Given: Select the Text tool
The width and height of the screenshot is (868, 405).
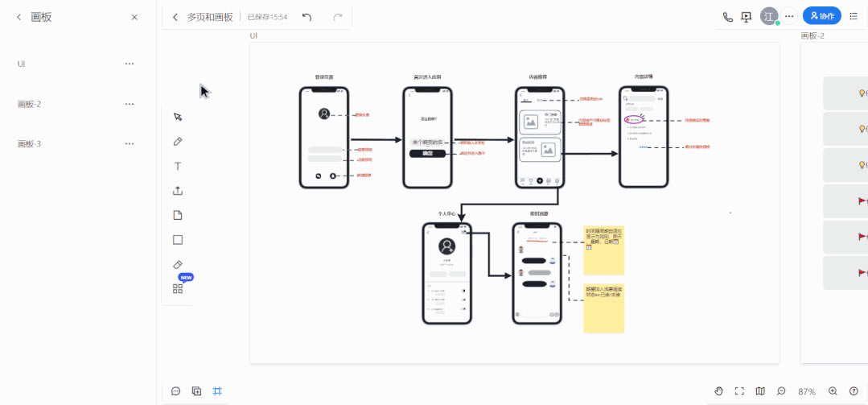Looking at the screenshot, I should pos(178,166).
